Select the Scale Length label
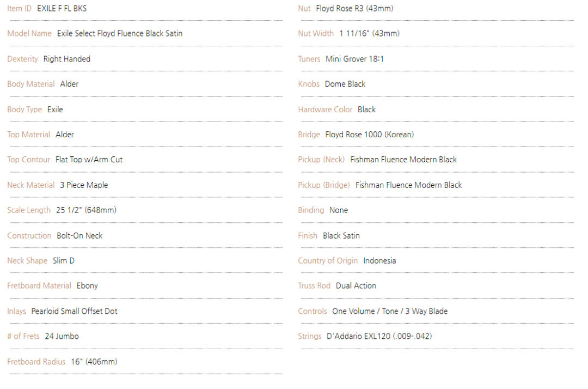588x389 pixels. point(29,210)
